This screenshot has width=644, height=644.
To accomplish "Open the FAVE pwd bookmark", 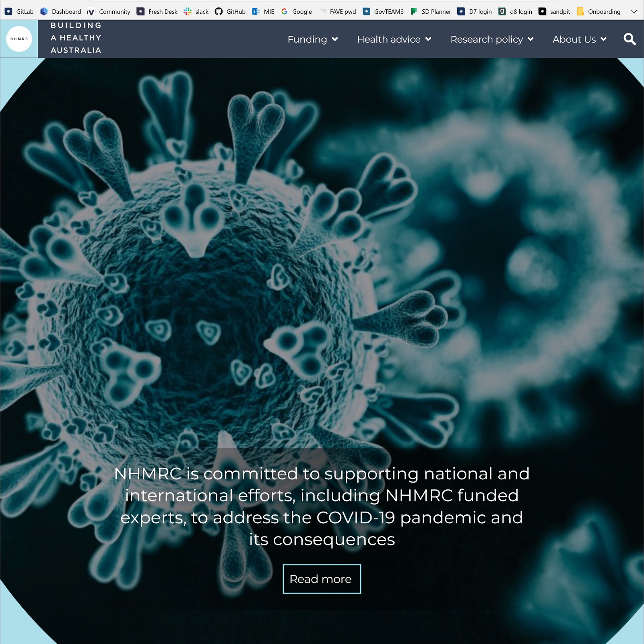I will point(337,12).
